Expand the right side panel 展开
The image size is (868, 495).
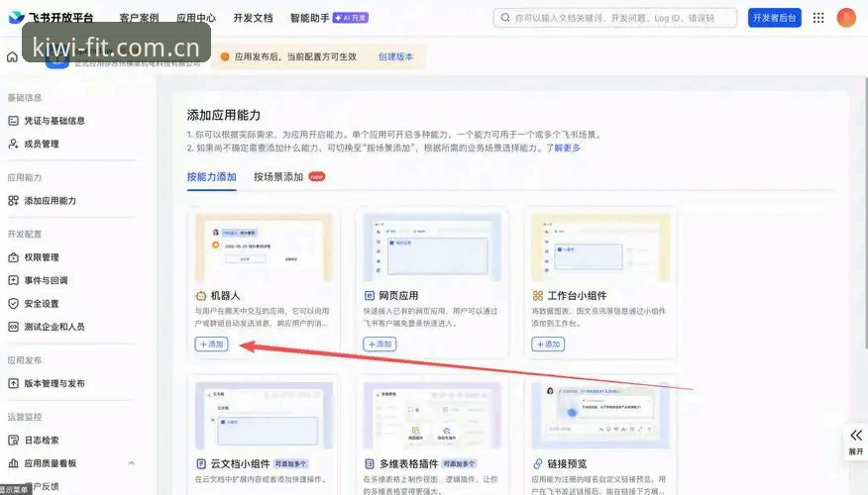[856, 441]
